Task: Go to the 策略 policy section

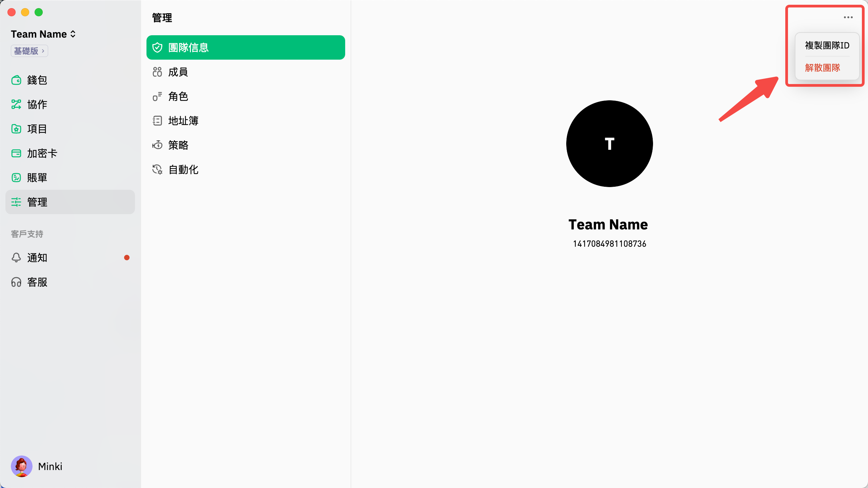Action: [x=178, y=145]
